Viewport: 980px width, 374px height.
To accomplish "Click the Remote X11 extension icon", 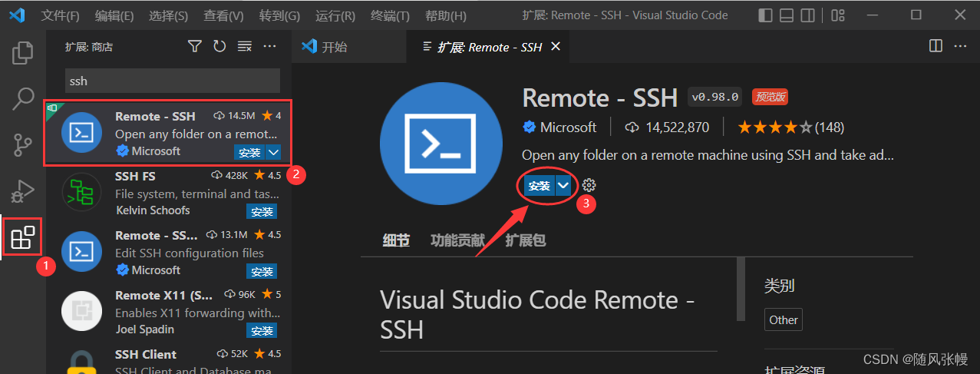I will click(x=81, y=311).
